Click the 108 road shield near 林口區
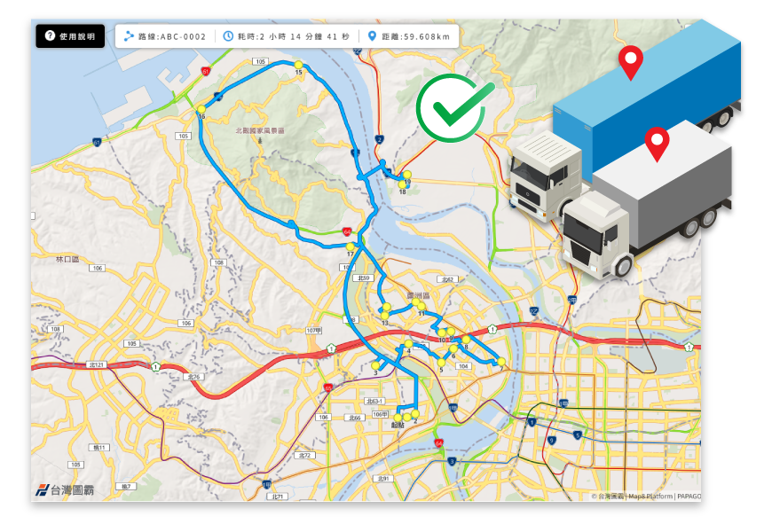Viewport: 772px width, 532px height. coord(55,329)
